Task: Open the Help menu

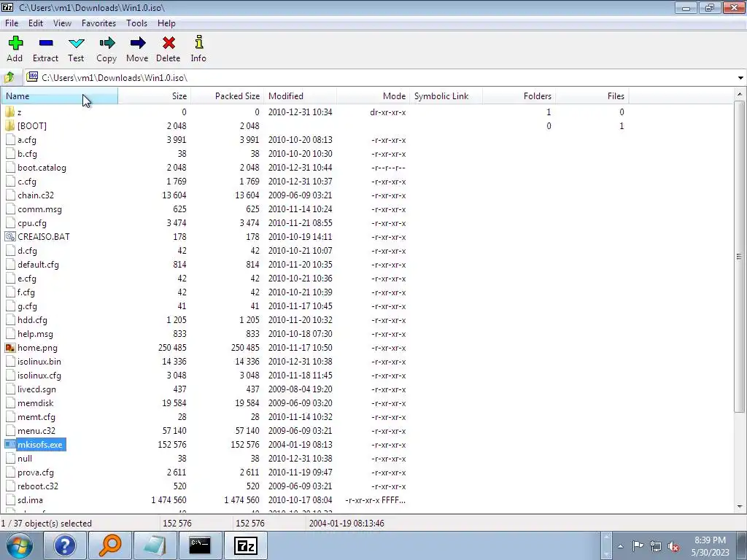Action: tap(166, 23)
